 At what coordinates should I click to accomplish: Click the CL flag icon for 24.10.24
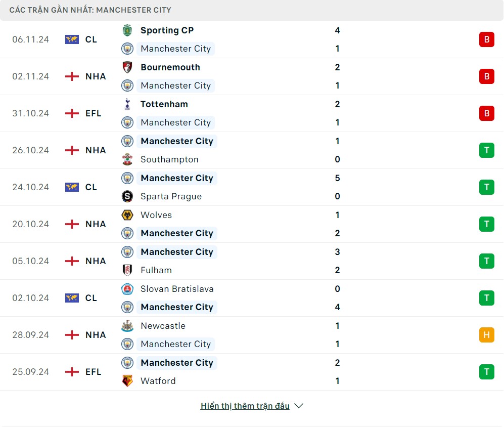pos(72,187)
